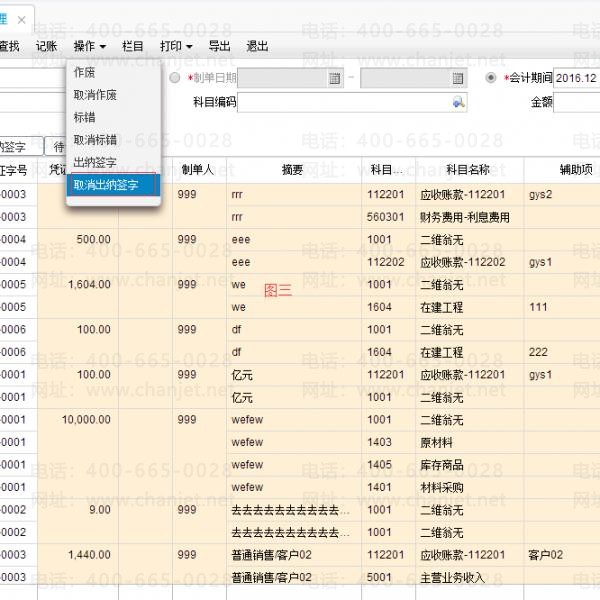Image resolution: width=600 pixels, height=600 pixels.
Task: Click the 辅助项 cell gys2
Action: tap(562, 195)
